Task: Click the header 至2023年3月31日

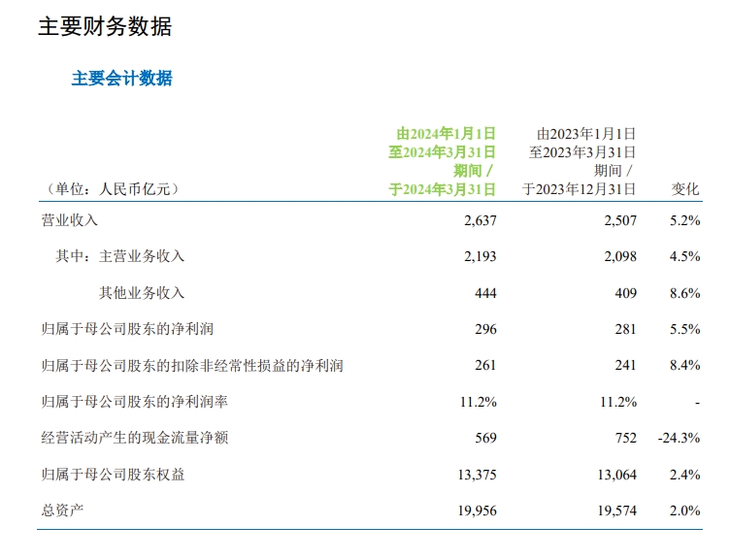Action: click(582, 152)
